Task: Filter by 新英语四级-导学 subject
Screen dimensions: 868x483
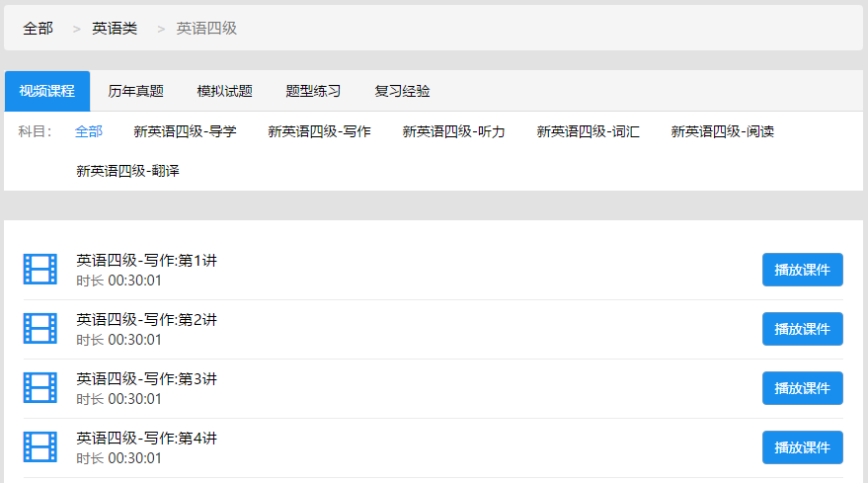Action: [x=185, y=131]
